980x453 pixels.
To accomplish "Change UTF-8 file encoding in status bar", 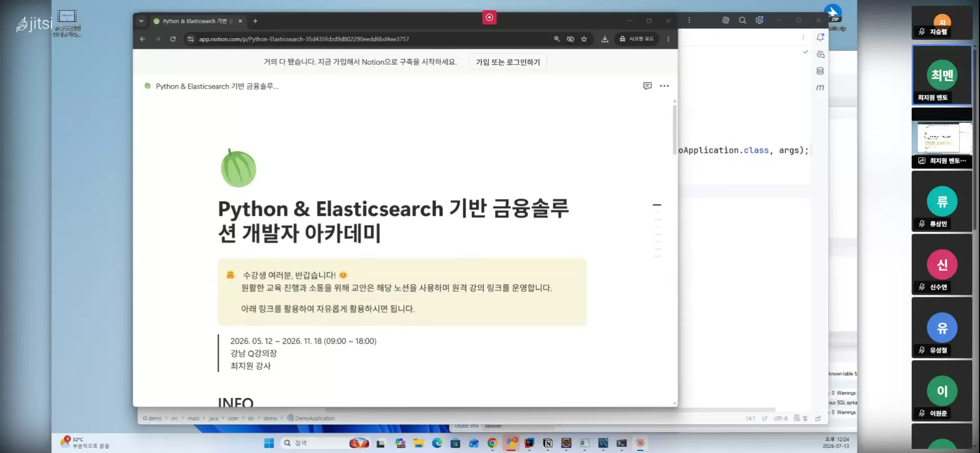I will [x=780, y=418].
